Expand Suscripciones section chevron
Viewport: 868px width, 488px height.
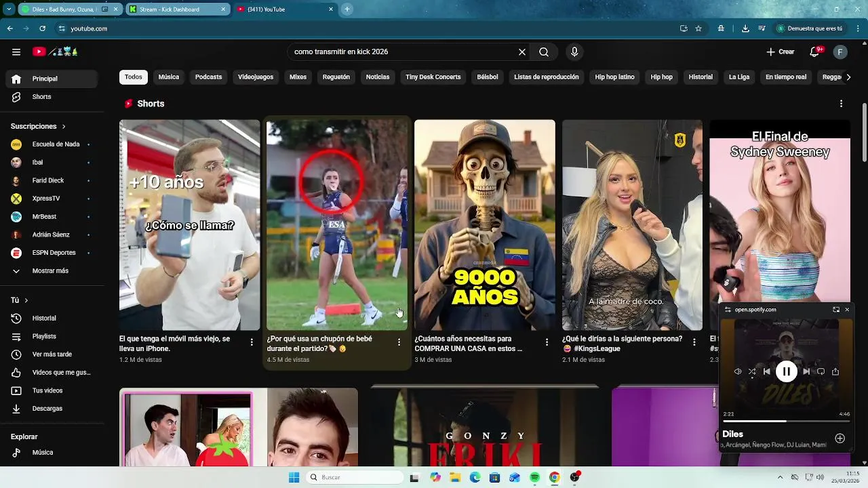pyautogui.click(x=64, y=127)
